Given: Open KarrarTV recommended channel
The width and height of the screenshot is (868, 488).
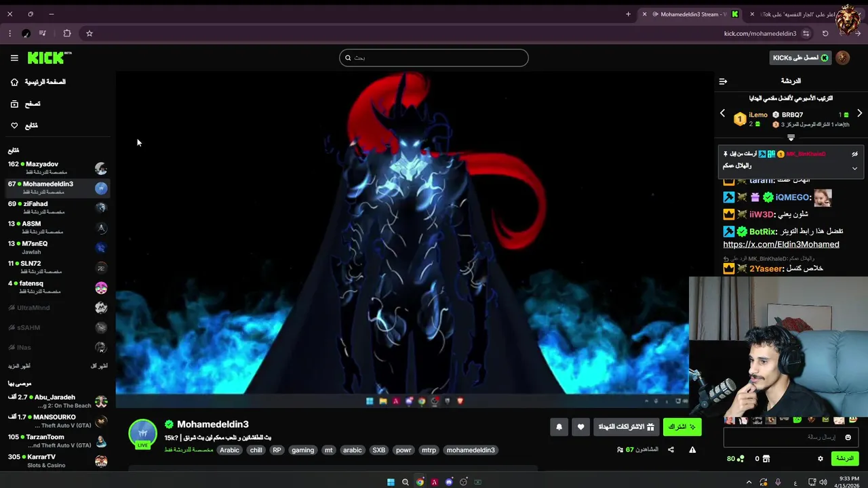Looking at the screenshot, I should (x=57, y=461).
